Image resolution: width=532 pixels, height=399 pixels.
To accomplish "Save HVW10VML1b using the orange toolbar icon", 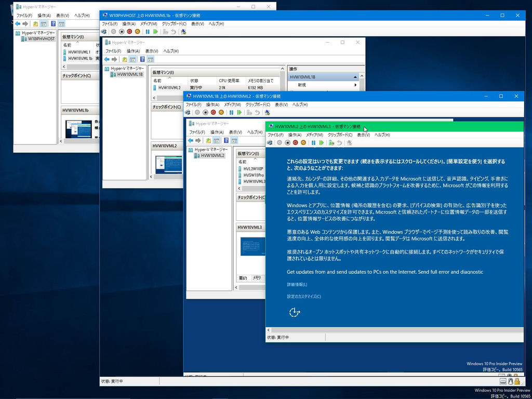I will (137, 32).
